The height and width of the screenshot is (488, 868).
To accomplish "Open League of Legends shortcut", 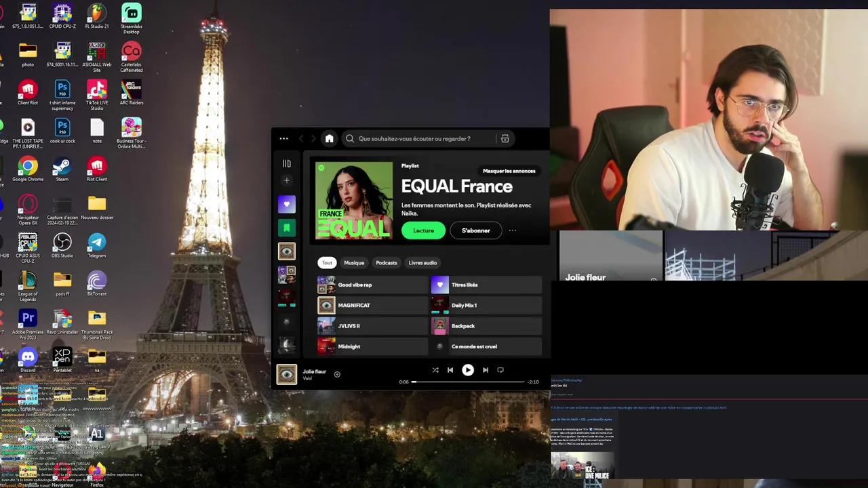I will point(28,286).
